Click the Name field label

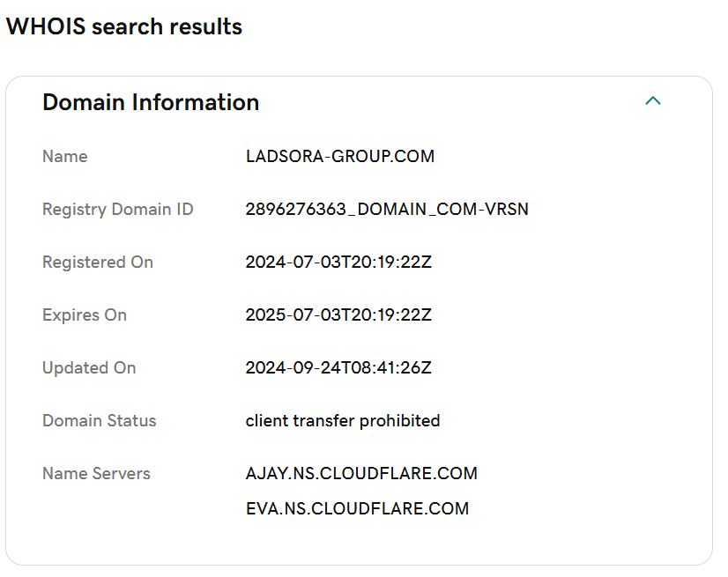(64, 157)
